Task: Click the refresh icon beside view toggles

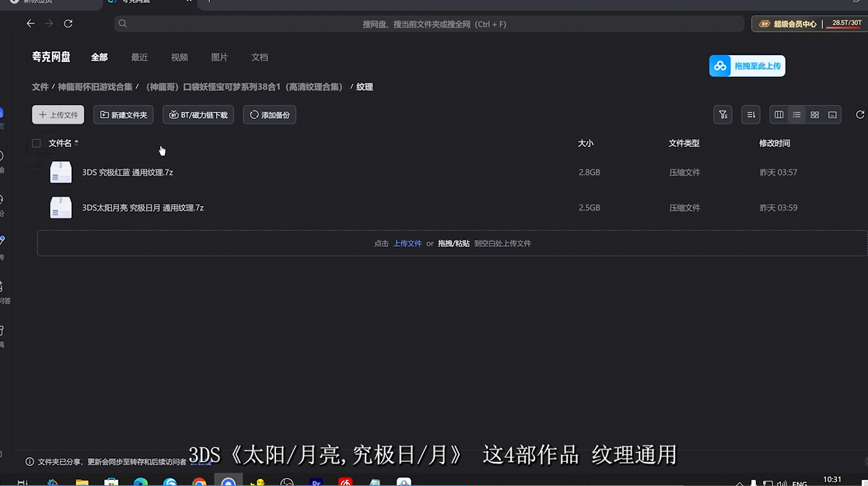Action: pyautogui.click(x=860, y=114)
